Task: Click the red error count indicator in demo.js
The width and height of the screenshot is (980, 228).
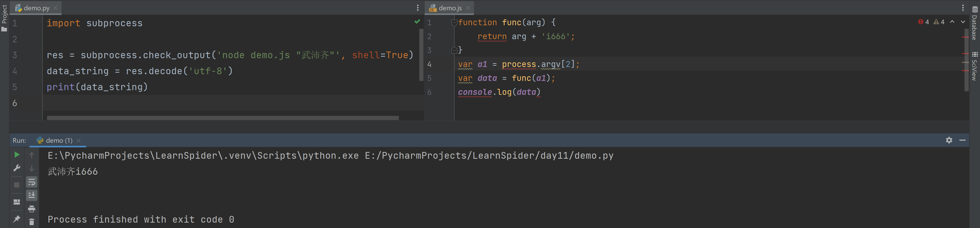Action: (x=923, y=22)
